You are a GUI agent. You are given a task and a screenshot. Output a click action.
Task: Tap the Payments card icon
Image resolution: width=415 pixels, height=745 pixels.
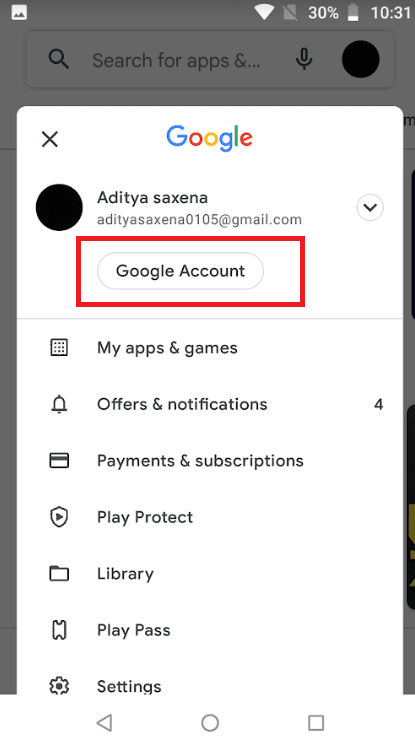tap(59, 460)
